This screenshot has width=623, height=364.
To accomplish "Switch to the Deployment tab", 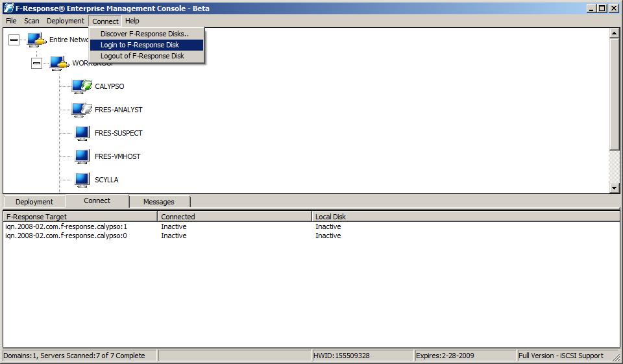I will [x=34, y=202].
